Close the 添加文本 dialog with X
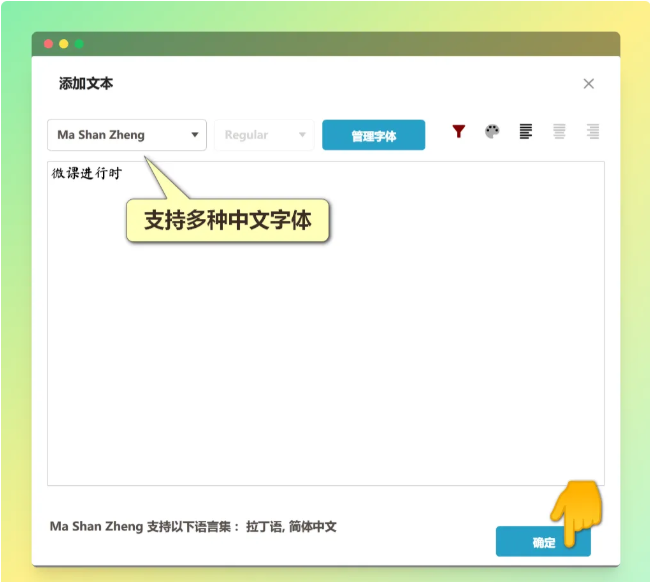Image resolution: width=650 pixels, height=582 pixels. point(589,84)
